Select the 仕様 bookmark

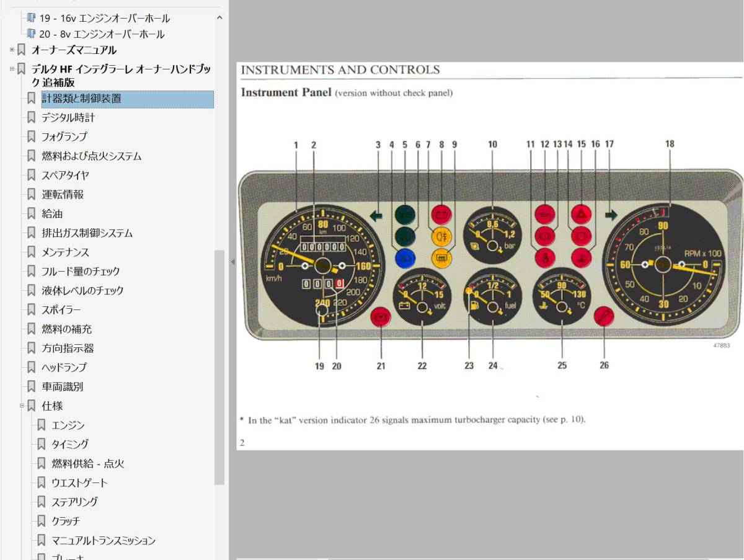tap(52, 406)
